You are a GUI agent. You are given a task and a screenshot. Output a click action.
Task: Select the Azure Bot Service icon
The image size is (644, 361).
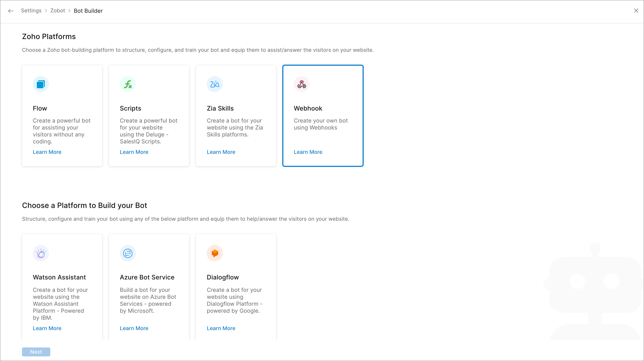(x=128, y=253)
